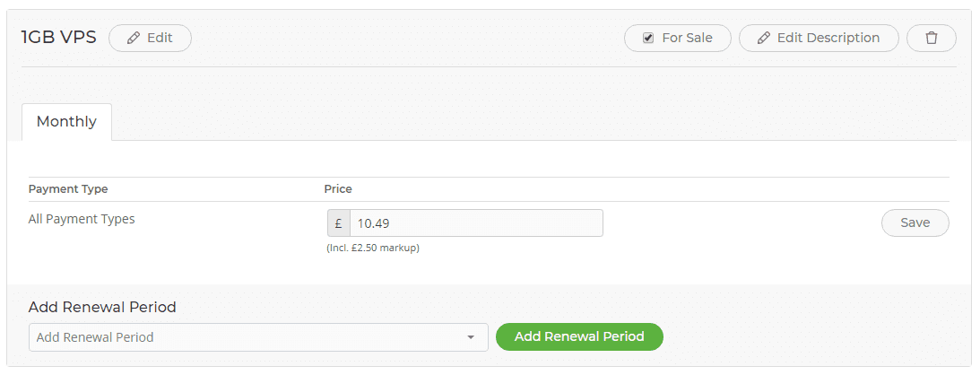Click the pencil icon in Edit Description

(763, 38)
